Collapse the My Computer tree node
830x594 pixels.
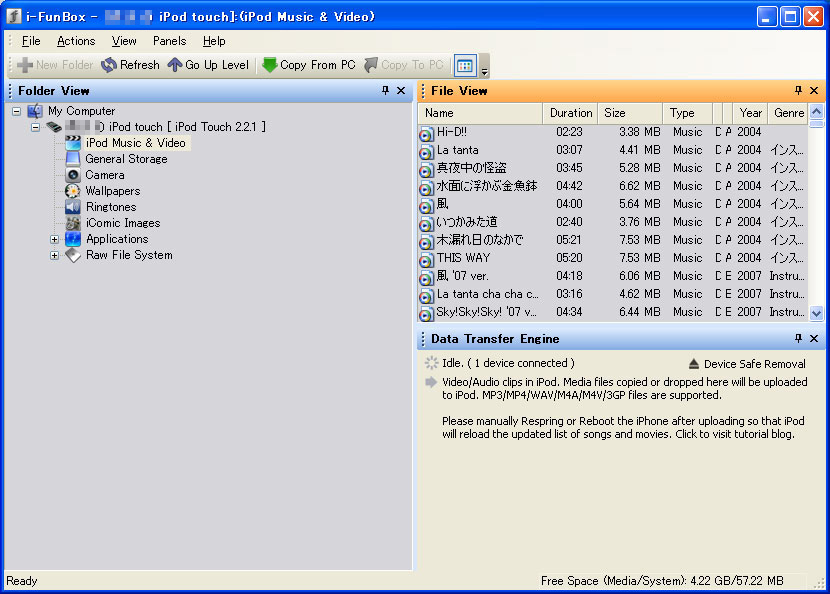tap(16, 111)
